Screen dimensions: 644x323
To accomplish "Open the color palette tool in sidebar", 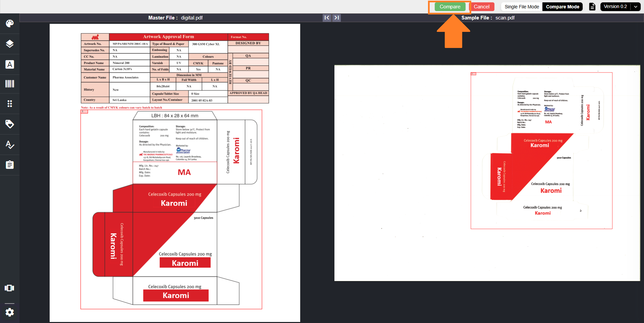I will click(x=10, y=23).
